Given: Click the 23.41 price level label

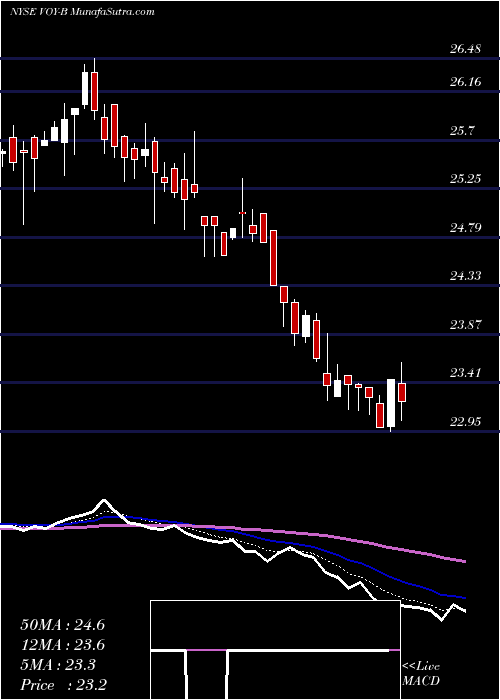Looking at the screenshot, I should click(x=466, y=373).
